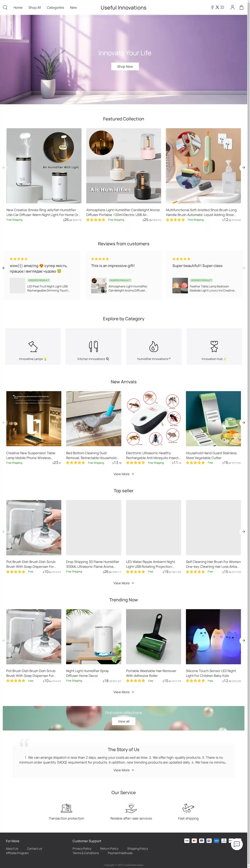Open the Return Policy footer link
This screenshot has height=868, width=250.
click(109, 849)
